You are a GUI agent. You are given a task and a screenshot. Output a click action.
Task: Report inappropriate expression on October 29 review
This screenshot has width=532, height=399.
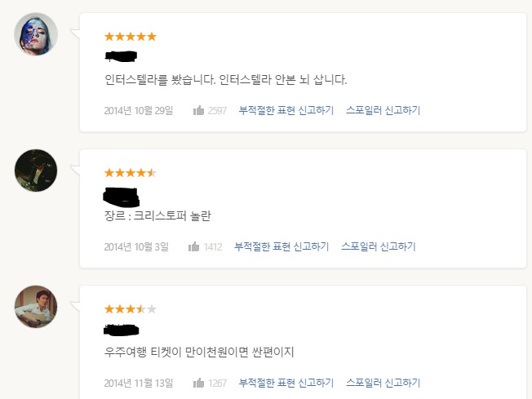pos(286,110)
